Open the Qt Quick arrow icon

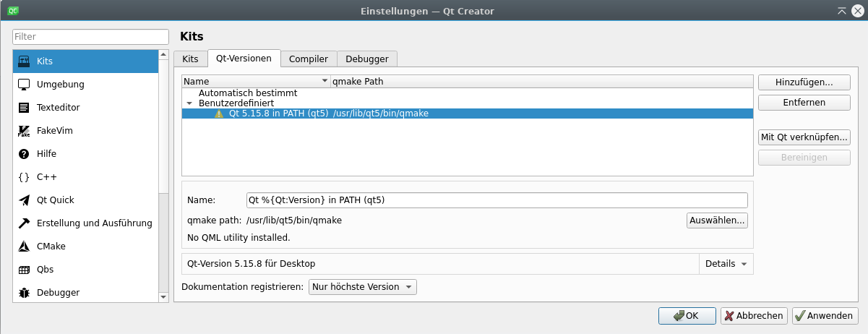24,200
